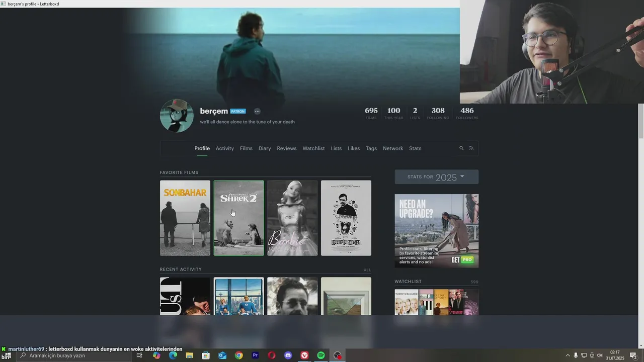Open Windows Start button
644x362 pixels.
click(7, 355)
